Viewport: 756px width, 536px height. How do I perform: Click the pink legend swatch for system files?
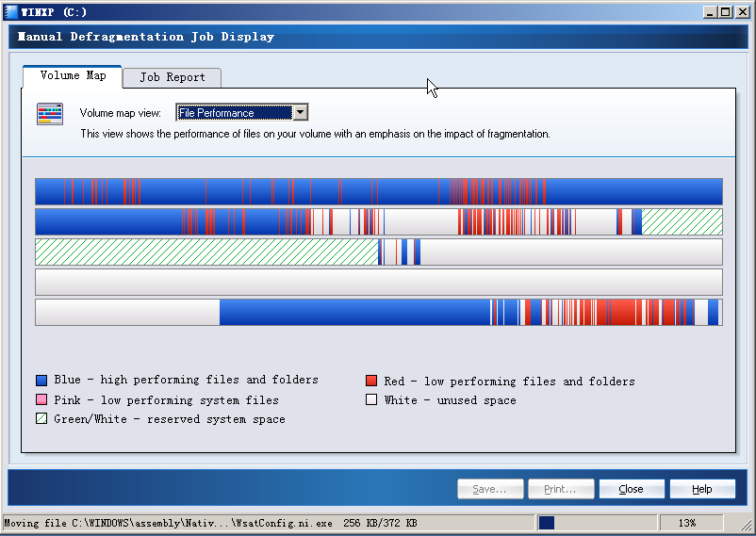[x=41, y=399]
